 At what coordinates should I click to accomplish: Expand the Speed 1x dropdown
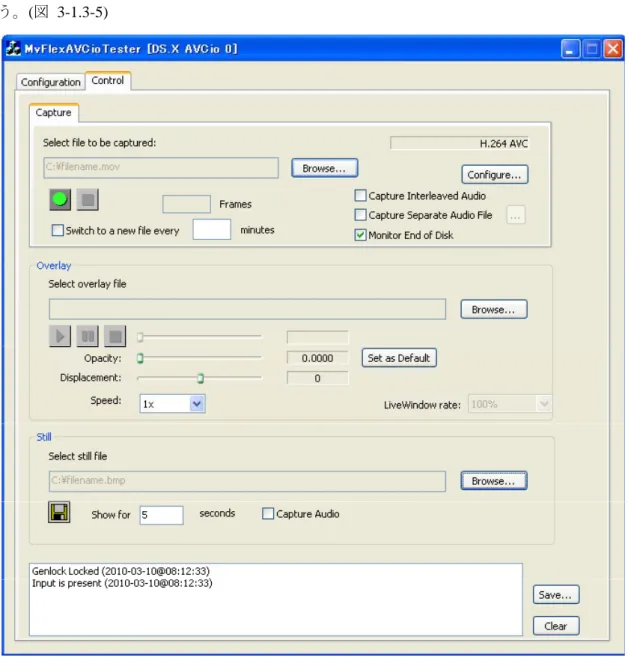coord(197,404)
